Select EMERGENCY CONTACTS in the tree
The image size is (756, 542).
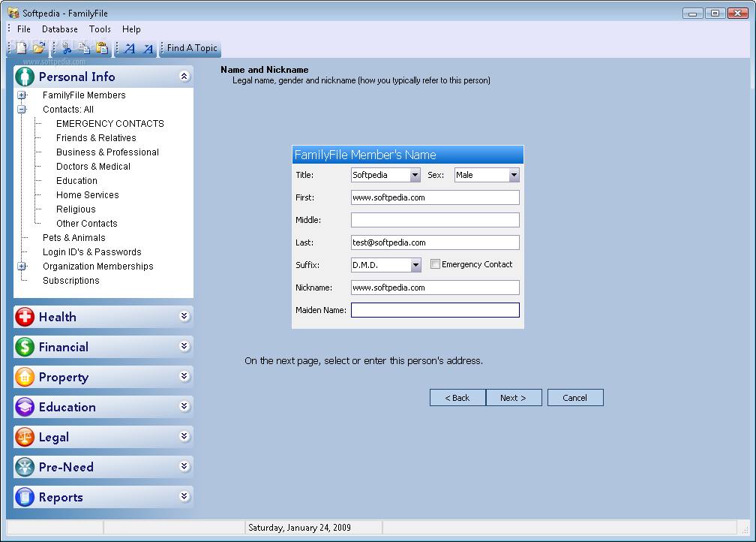pyautogui.click(x=110, y=124)
